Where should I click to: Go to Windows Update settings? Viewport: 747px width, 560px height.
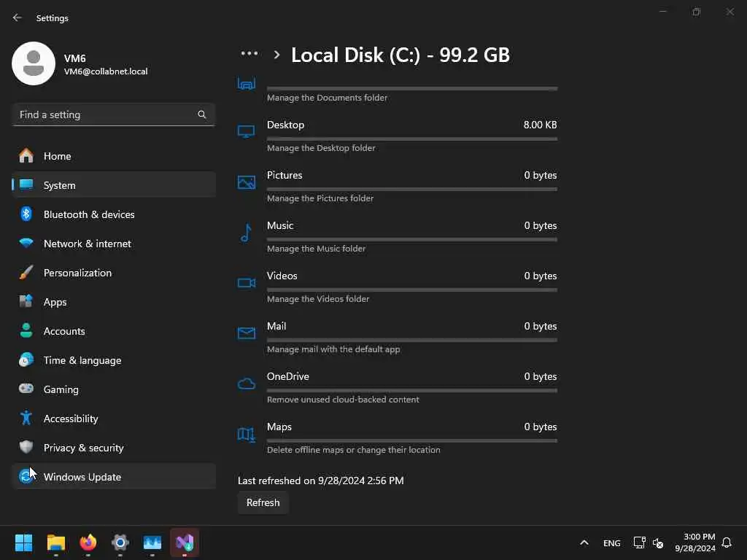tap(82, 477)
